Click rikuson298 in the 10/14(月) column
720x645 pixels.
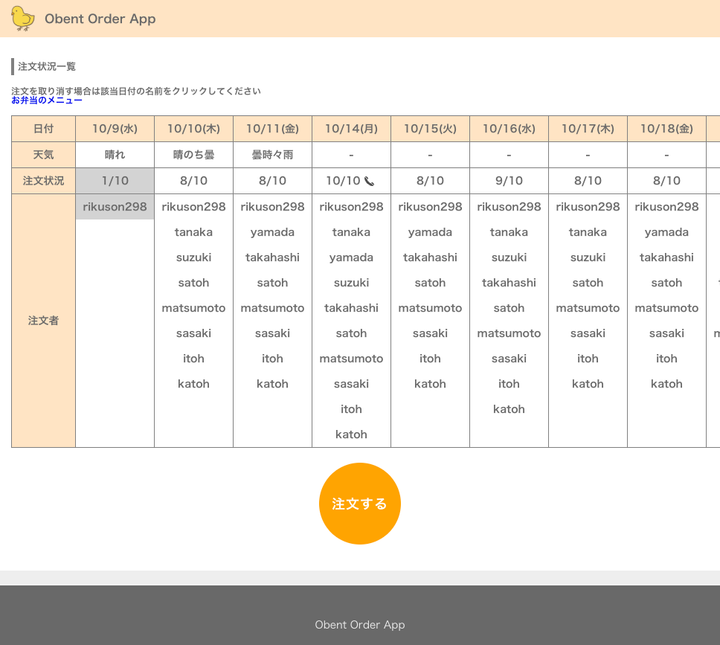pyautogui.click(x=351, y=207)
